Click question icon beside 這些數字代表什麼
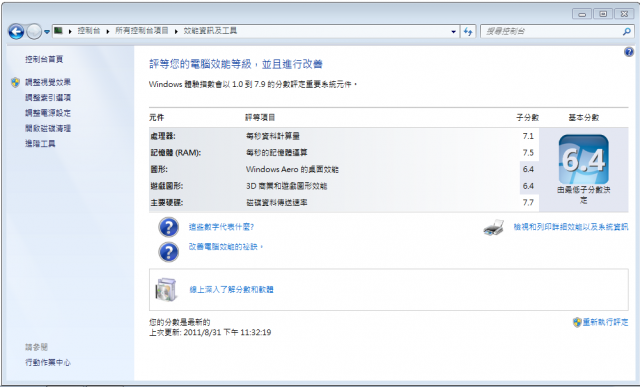 (169, 227)
